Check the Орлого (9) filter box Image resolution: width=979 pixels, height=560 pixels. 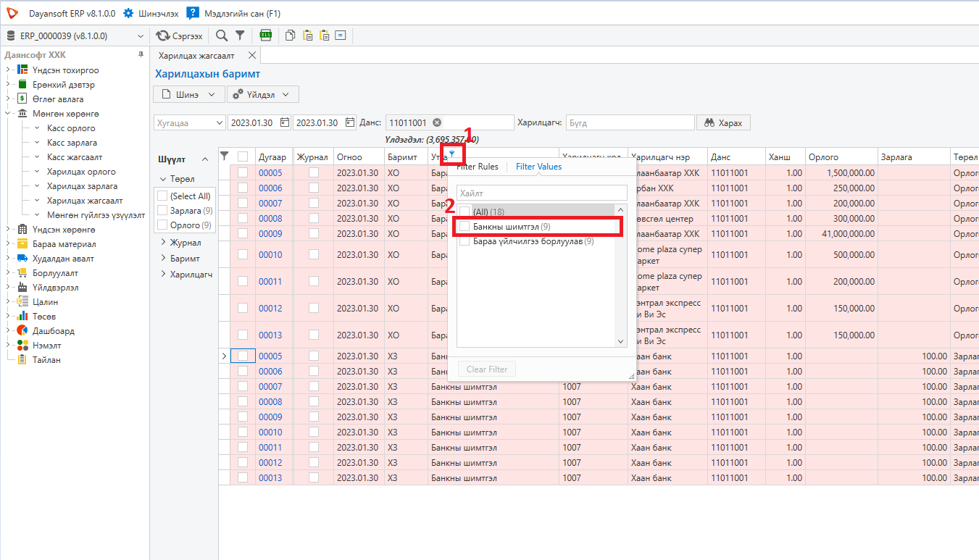click(x=162, y=225)
